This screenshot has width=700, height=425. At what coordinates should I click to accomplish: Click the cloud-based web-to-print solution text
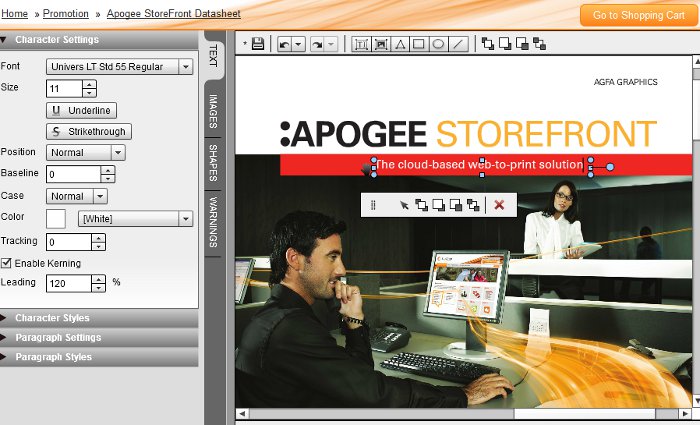[x=479, y=164]
